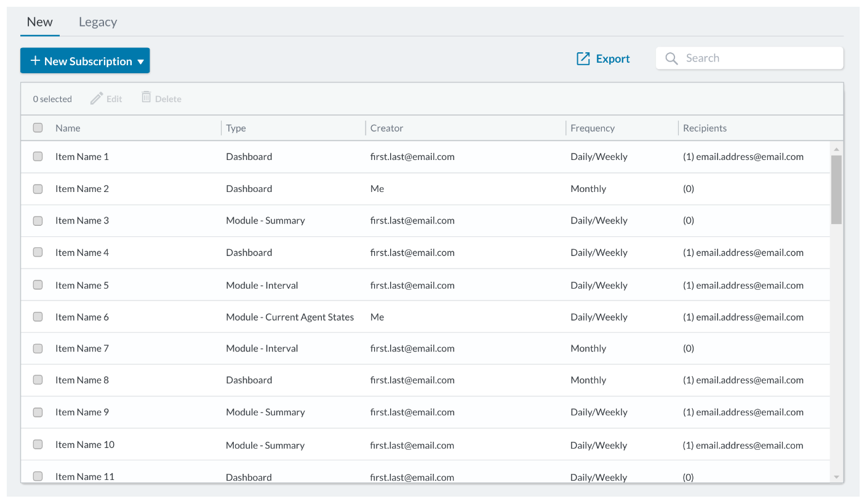The height and width of the screenshot is (504, 867).
Task: Click 'Me' creator in Item Name 2 row
Action: pyautogui.click(x=377, y=189)
